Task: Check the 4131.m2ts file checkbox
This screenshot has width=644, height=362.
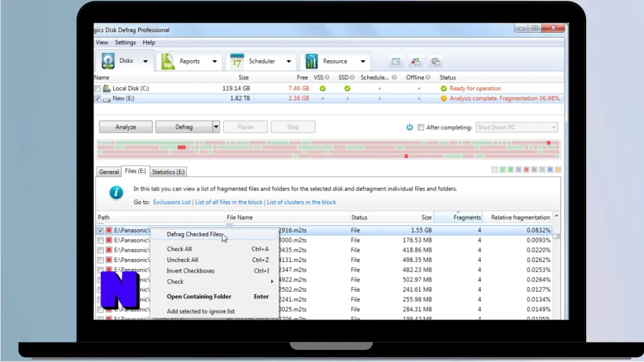Action: [x=100, y=260]
